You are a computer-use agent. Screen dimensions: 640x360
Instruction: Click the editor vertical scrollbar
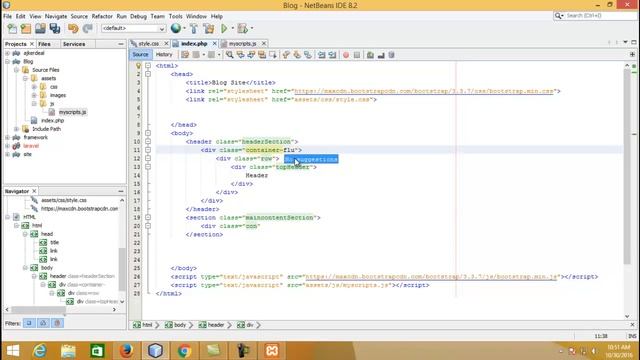point(627,167)
